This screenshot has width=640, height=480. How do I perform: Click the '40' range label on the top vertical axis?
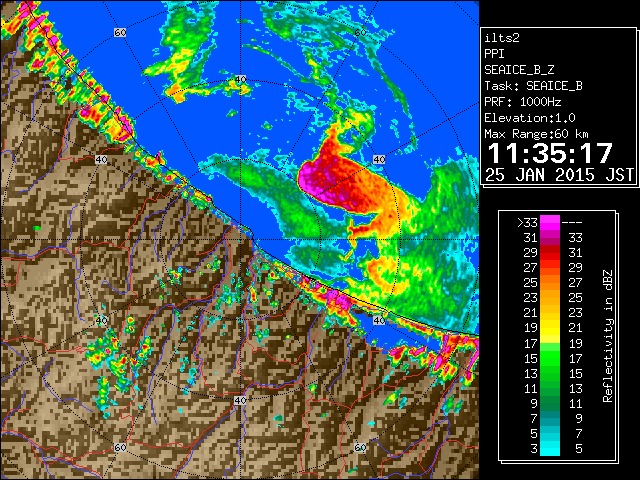[x=240, y=79]
